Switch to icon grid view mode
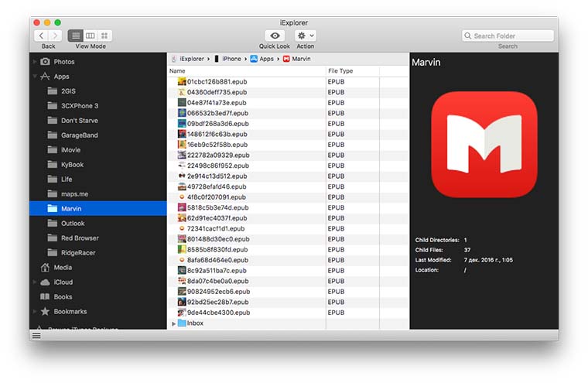The image size is (588, 383). tap(104, 36)
